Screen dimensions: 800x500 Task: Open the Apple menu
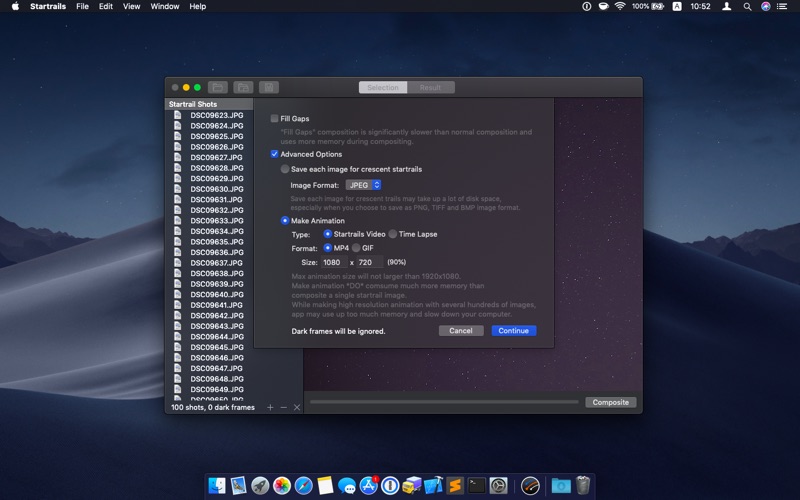pyautogui.click(x=15, y=7)
